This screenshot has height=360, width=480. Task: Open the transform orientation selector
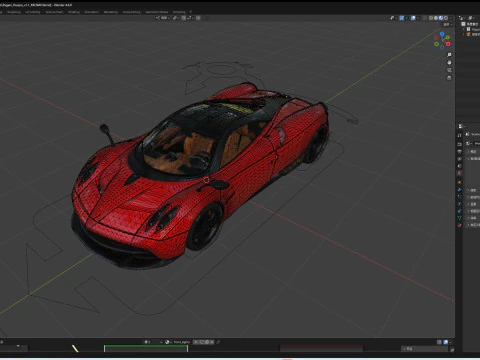pyautogui.click(x=163, y=18)
